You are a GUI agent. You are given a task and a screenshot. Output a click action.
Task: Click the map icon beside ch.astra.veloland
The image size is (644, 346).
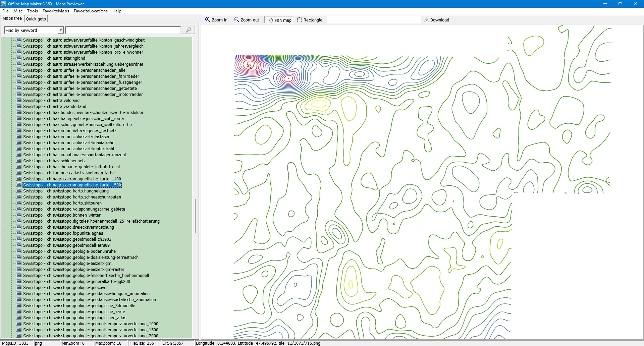(x=19, y=100)
